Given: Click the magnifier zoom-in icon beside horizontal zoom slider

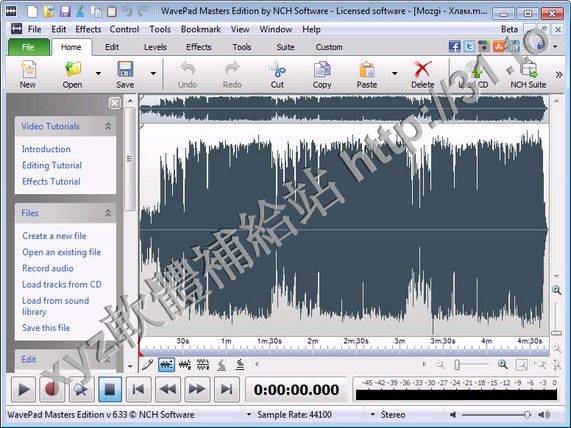Looking at the screenshot, I should coord(503,364).
